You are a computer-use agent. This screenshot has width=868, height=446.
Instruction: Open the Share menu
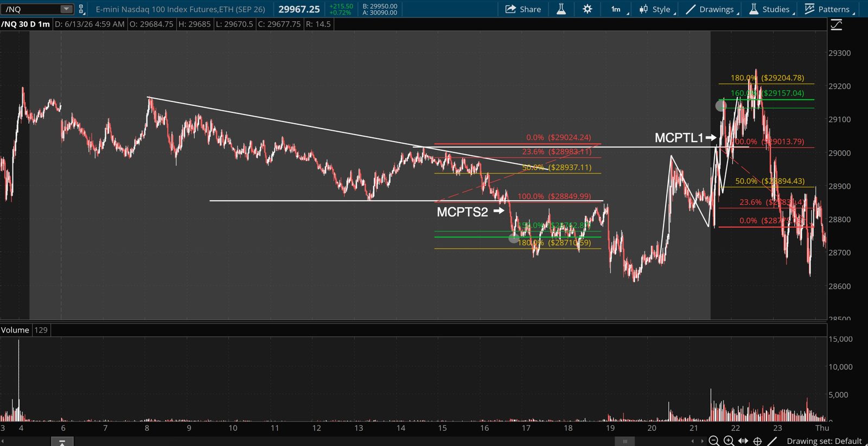pyautogui.click(x=523, y=9)
